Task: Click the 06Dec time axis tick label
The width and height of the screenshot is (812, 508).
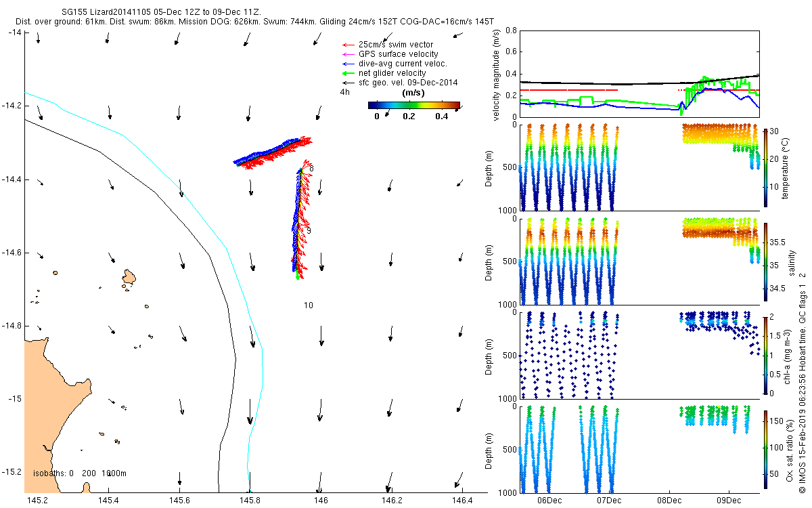Action: click(x=549, y=501)
